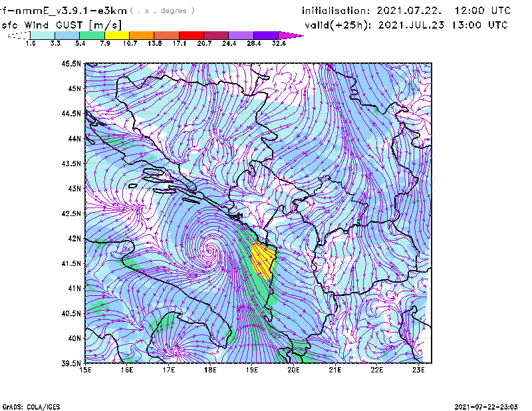
Task: Click the '22E' longitude label
Action: pyautogui.click(x=377, y=370)
